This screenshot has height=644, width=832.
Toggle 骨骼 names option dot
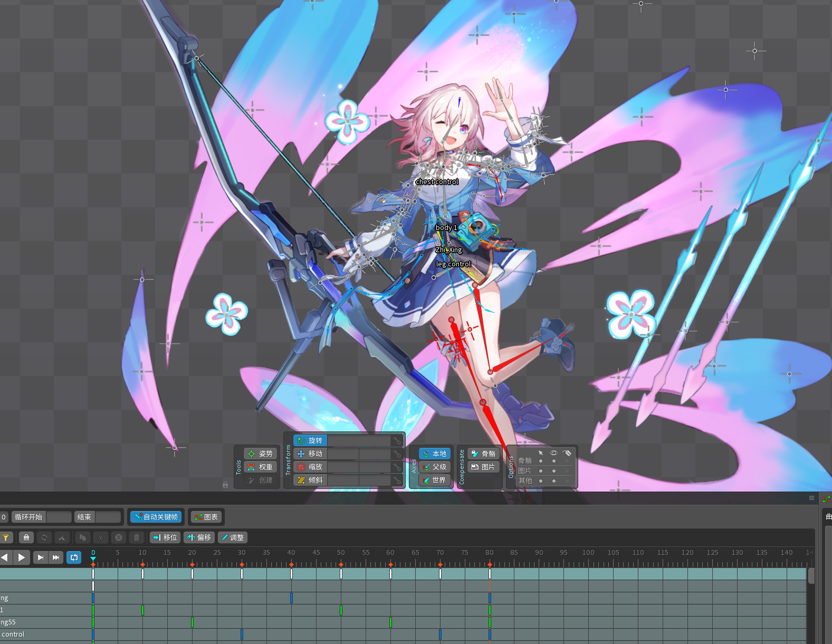567,461
